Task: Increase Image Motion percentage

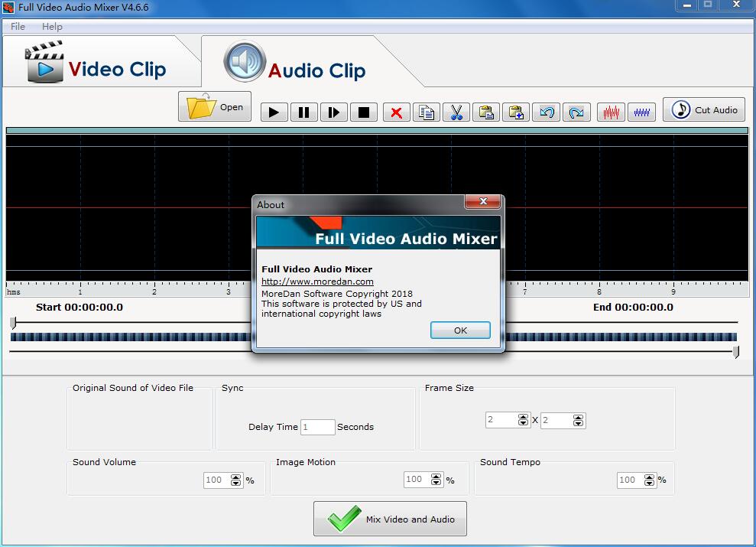Action: coord(436,476)
